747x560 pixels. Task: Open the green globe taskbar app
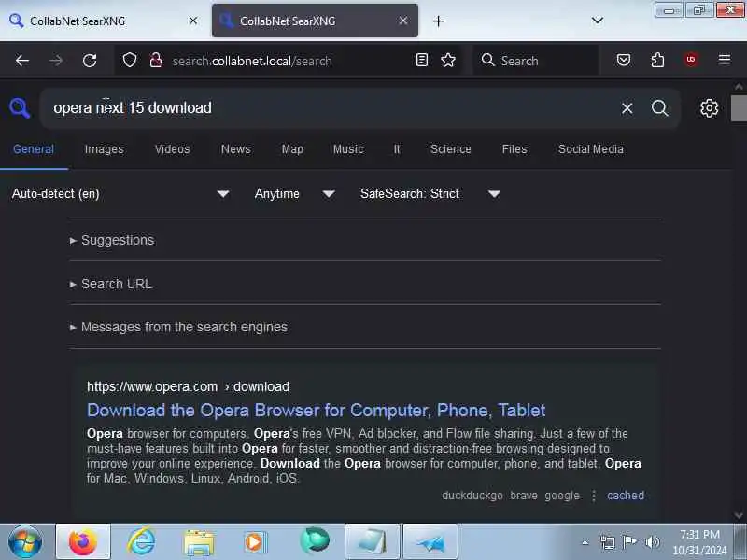coord(315,540)
